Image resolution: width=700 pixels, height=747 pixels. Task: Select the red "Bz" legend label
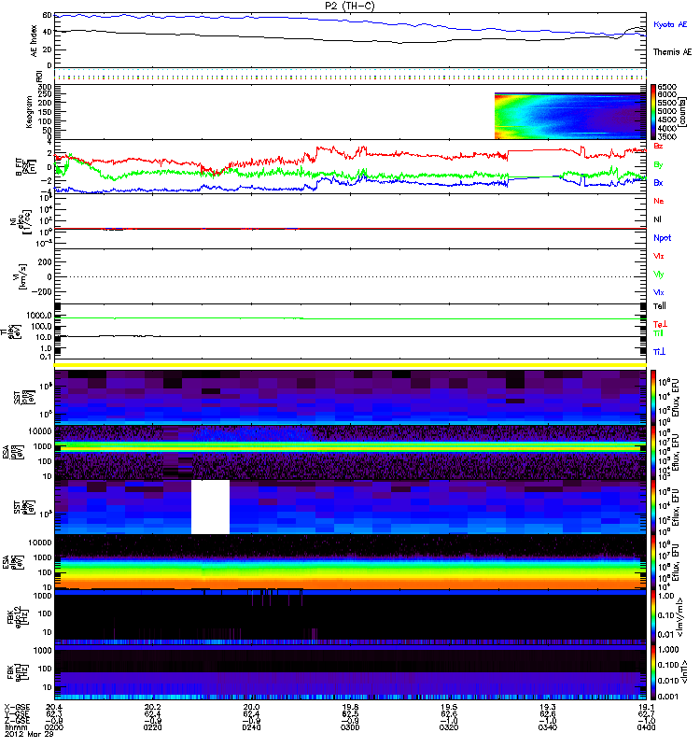pyautogui.click(x=658, y=146)
